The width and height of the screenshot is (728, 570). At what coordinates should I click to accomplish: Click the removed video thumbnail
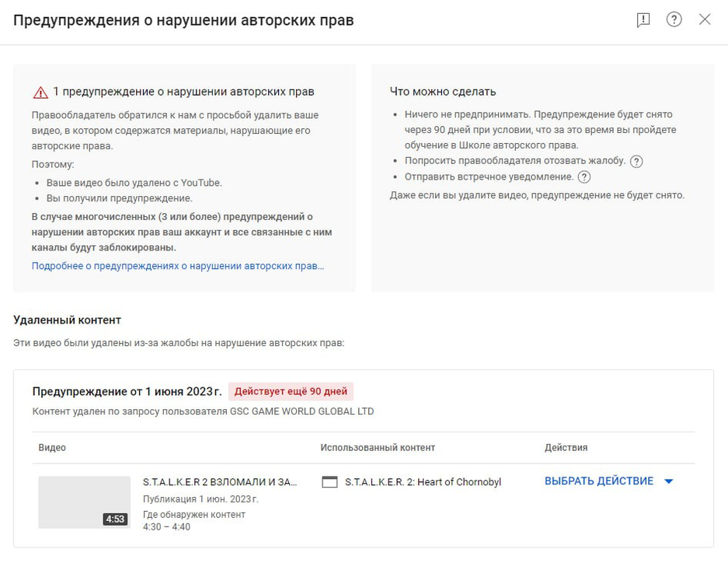pos(84,502)
